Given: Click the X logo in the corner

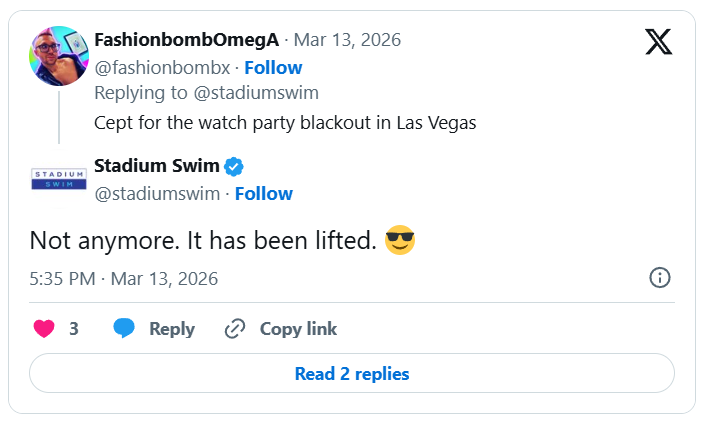Looking at the screenshot, I should click(x=659, y=41).
